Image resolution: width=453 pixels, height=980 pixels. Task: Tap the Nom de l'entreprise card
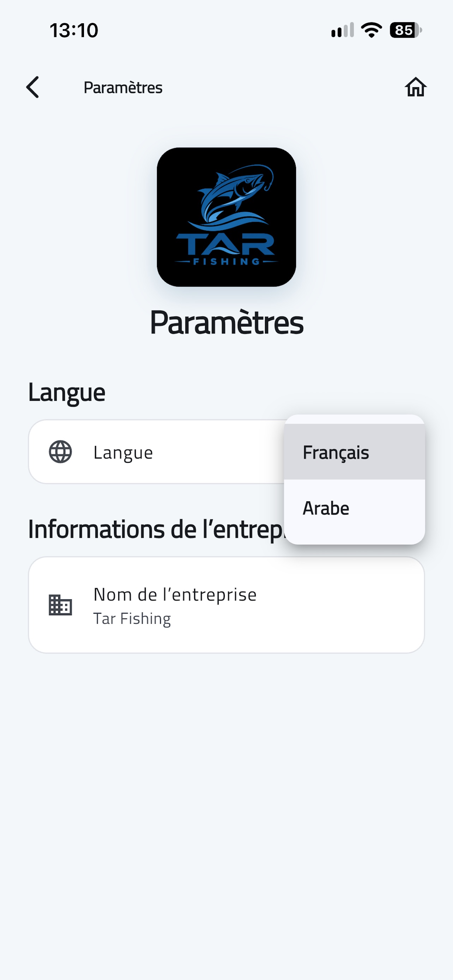(226, 605)
